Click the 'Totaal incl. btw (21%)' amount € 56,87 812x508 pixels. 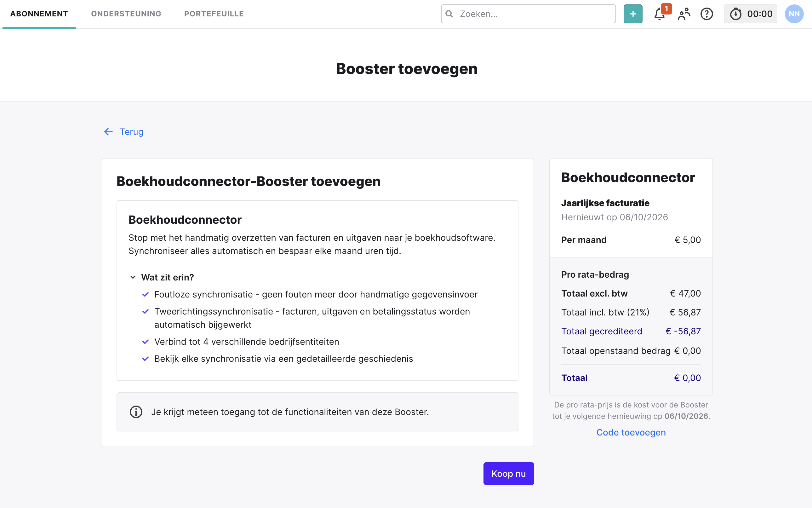(685, 313)
